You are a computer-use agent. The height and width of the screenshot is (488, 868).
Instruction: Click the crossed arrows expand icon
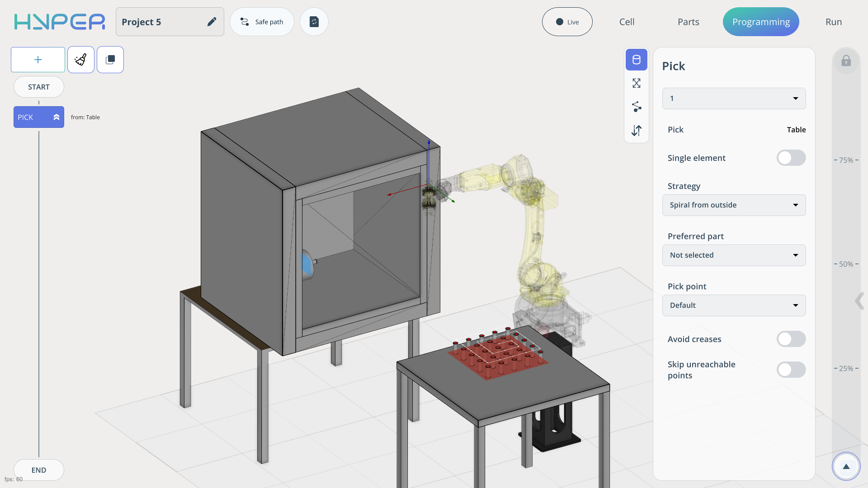636,83
